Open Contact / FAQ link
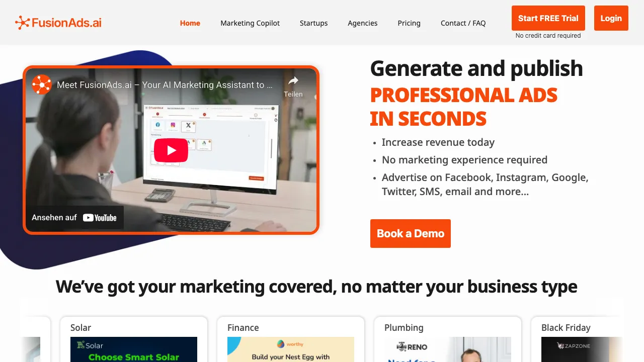This screenshot has height=362, width=644. click(463, 23)
